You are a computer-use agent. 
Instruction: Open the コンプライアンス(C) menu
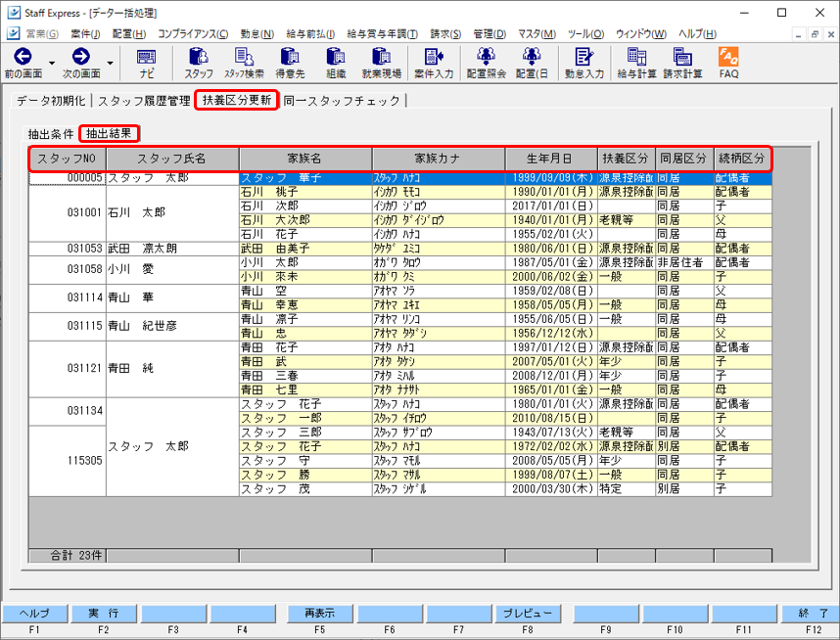[193, 34]
